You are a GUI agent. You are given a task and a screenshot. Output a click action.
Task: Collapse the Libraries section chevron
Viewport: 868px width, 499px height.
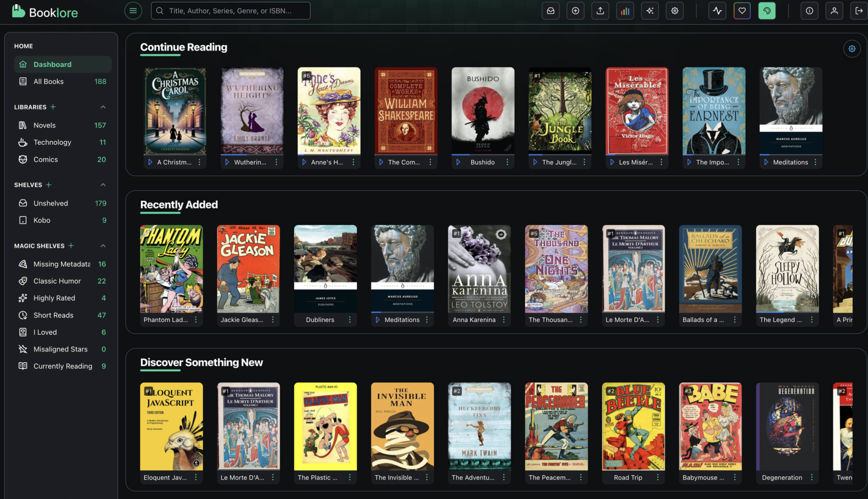coord(103,107)
